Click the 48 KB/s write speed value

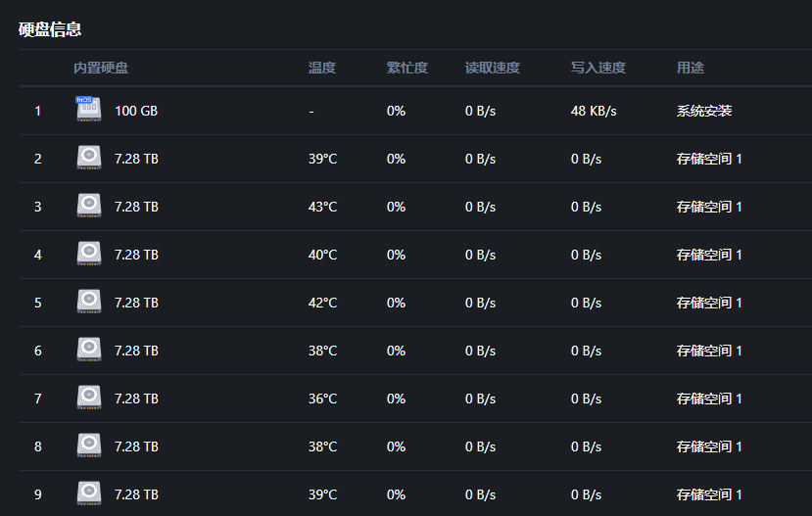pyautogui.click(x=594, y=111)
